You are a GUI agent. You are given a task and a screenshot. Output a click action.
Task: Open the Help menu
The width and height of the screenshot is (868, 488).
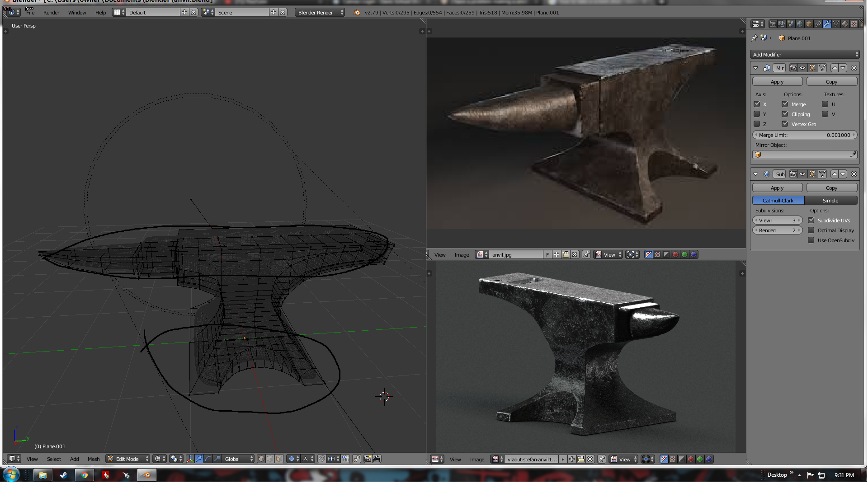[100, 12]
